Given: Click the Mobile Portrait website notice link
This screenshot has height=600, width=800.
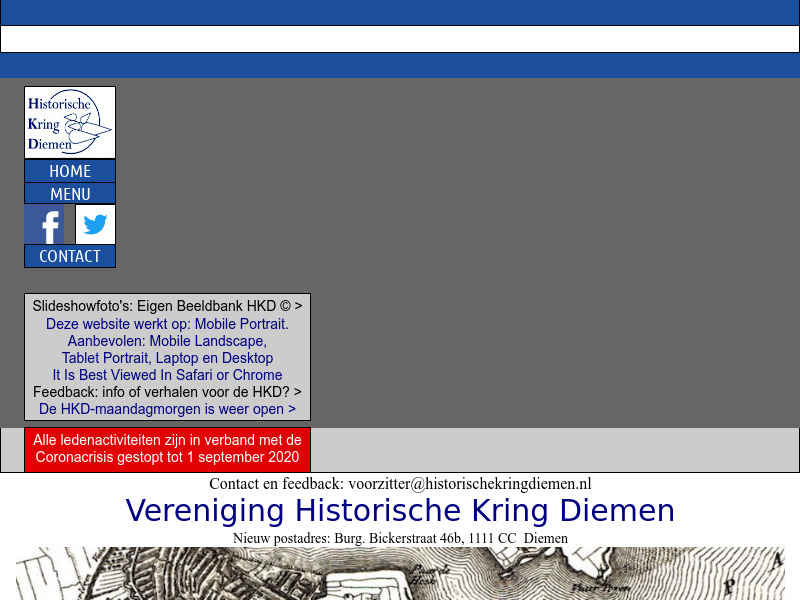Looking at the screenshot, I should pyautogui.click(x=166, y=324).
